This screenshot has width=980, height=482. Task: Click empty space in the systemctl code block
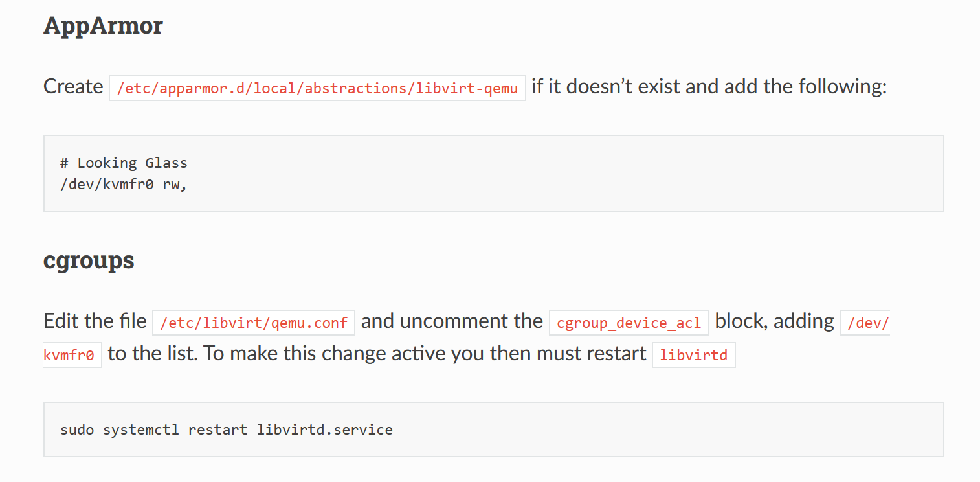(x=647, y=430)
